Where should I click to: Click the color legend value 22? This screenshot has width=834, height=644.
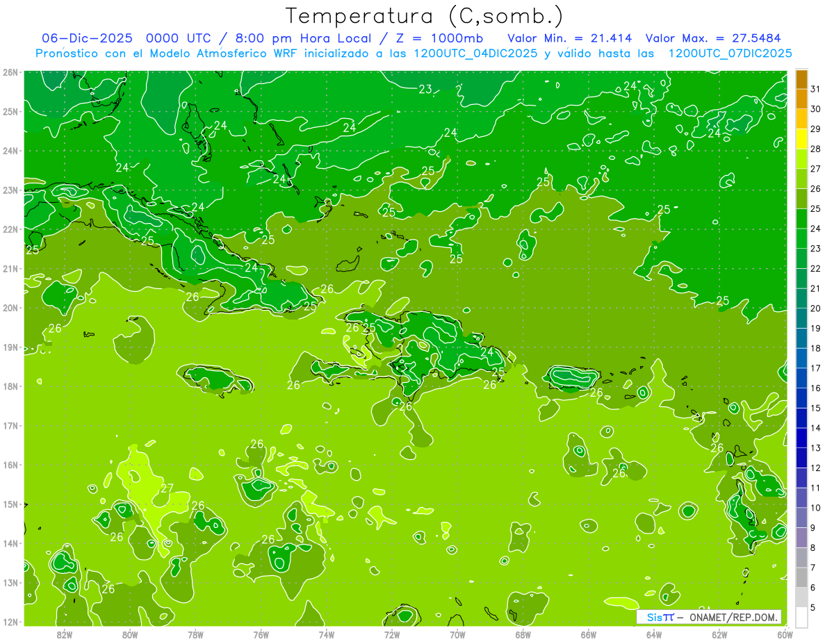(816, 268)
